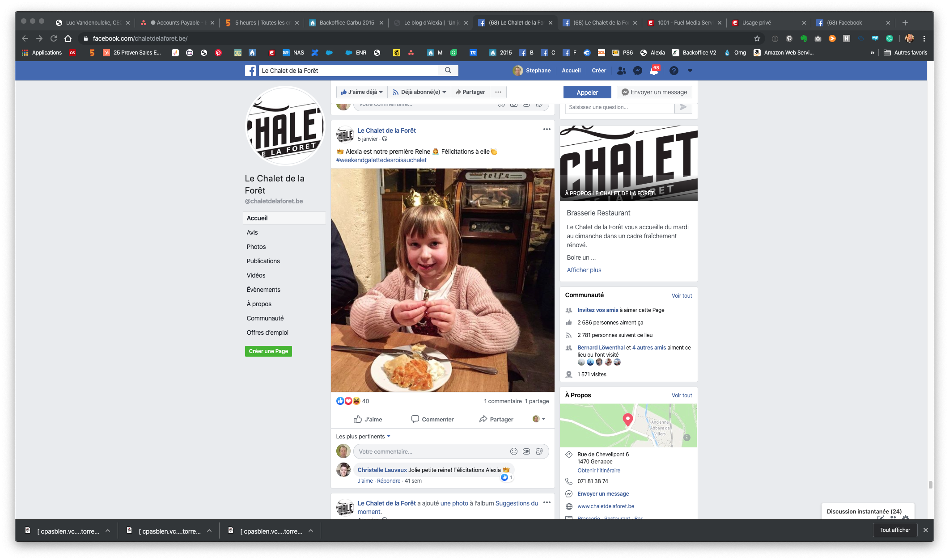Open the Photos section in sidebar

256,247
